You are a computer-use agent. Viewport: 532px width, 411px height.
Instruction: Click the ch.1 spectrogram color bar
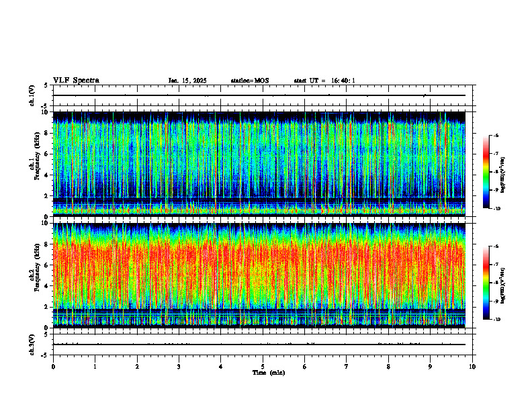click(x=486, y=172)
